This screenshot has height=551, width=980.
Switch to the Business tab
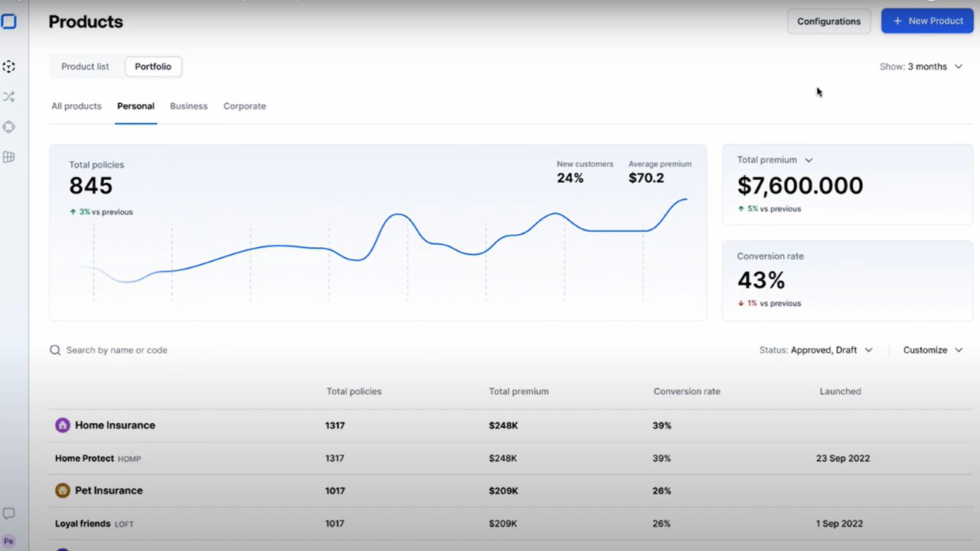point(188,106)
